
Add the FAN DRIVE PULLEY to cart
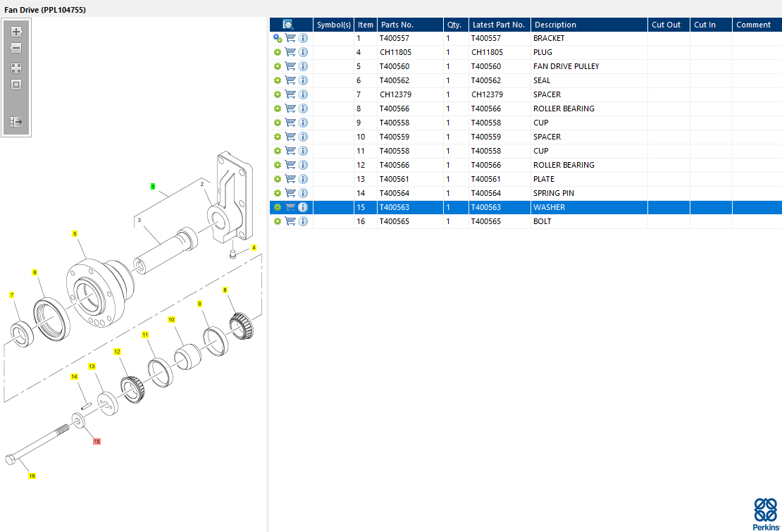tap(290, 66)
